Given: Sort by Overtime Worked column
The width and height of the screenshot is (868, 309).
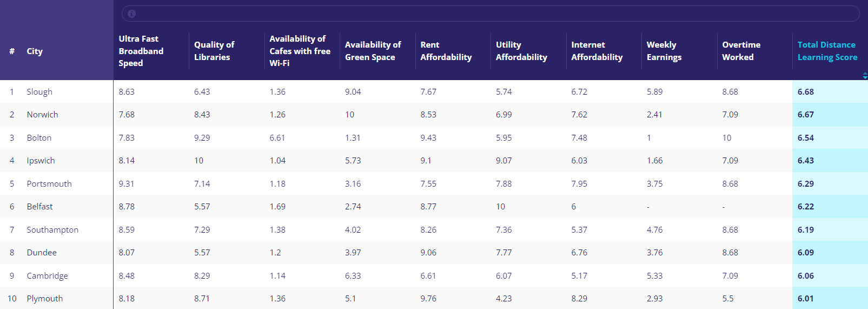Looking at the screenshot, I should pyautogui.click(x=741, y=51).
